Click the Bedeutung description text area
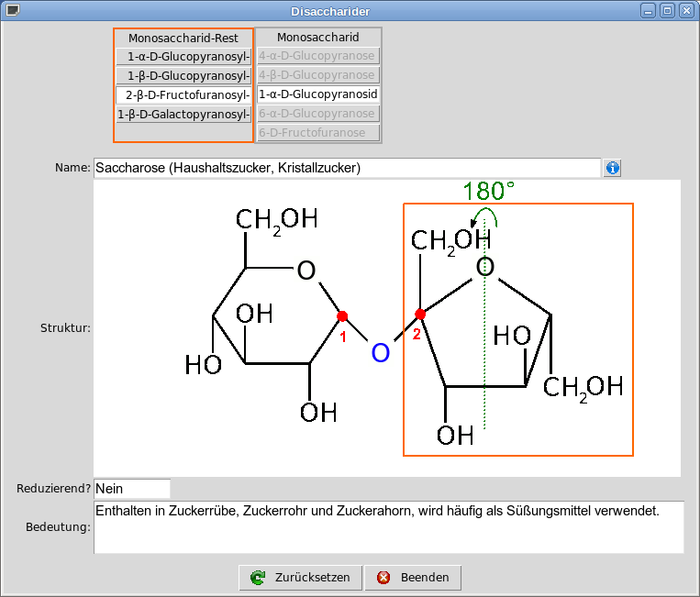 [388, 526]
